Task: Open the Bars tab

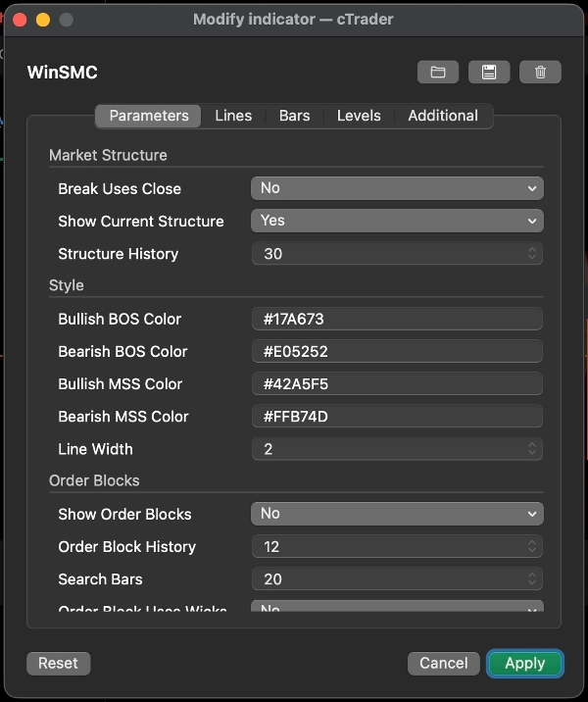Action: 294,116
